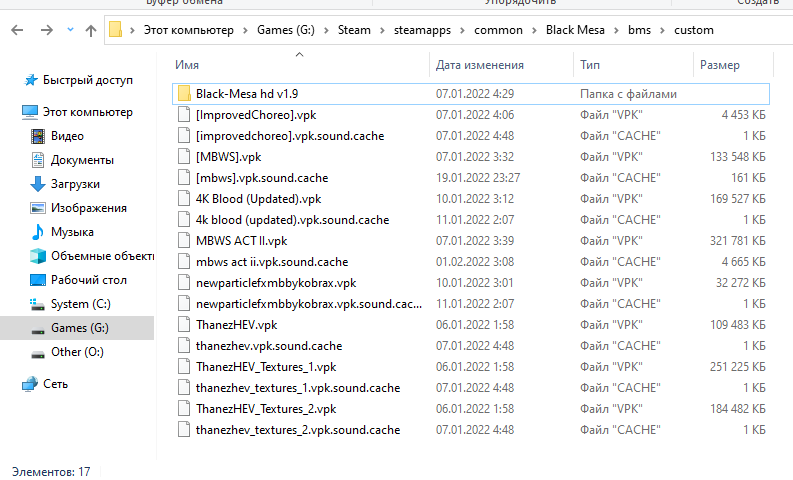793x480 pixels.
Task: Expand chevron after 'steamapps' in breadcrumb
Action: point(462,30)
